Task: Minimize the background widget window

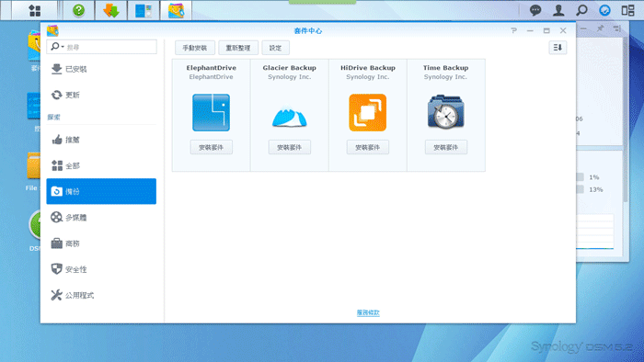Action: tap(583, 28)
